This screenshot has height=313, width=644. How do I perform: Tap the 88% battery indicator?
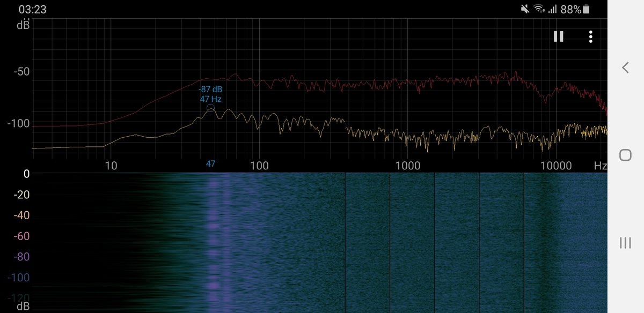point(575,9)
